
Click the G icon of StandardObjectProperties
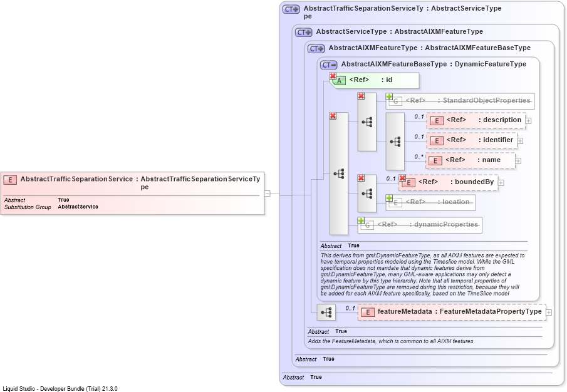pyautogui.click(x=395, y=101)
